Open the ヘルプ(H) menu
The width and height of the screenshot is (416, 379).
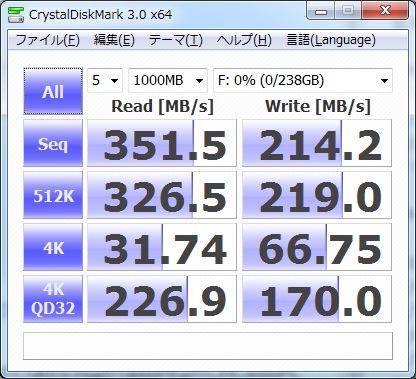[x=244, y=40]
